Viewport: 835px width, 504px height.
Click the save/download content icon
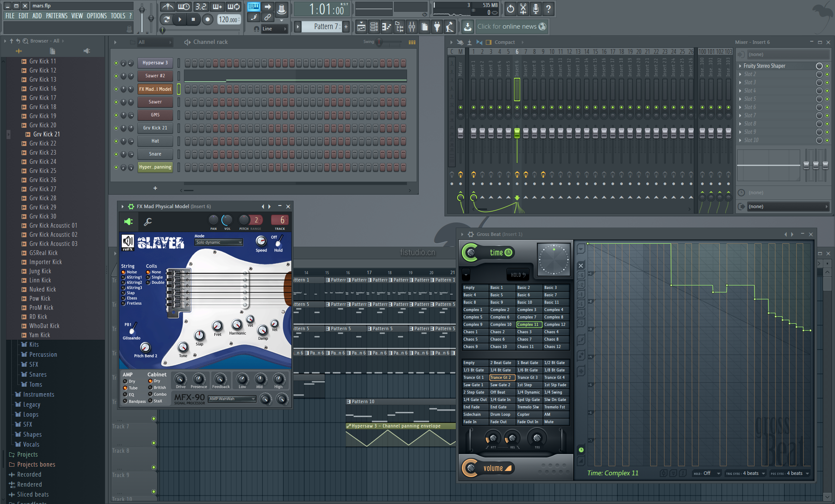(x=467, y=27)
